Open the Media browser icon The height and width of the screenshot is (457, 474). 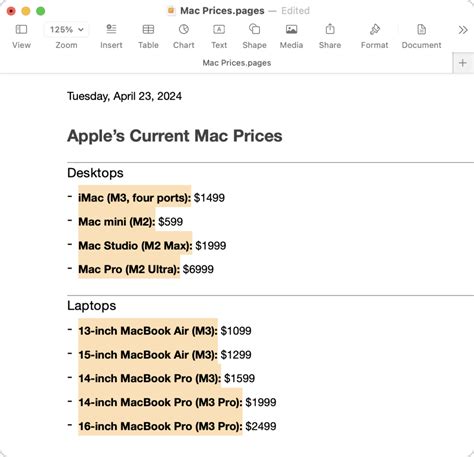[291, 29]
